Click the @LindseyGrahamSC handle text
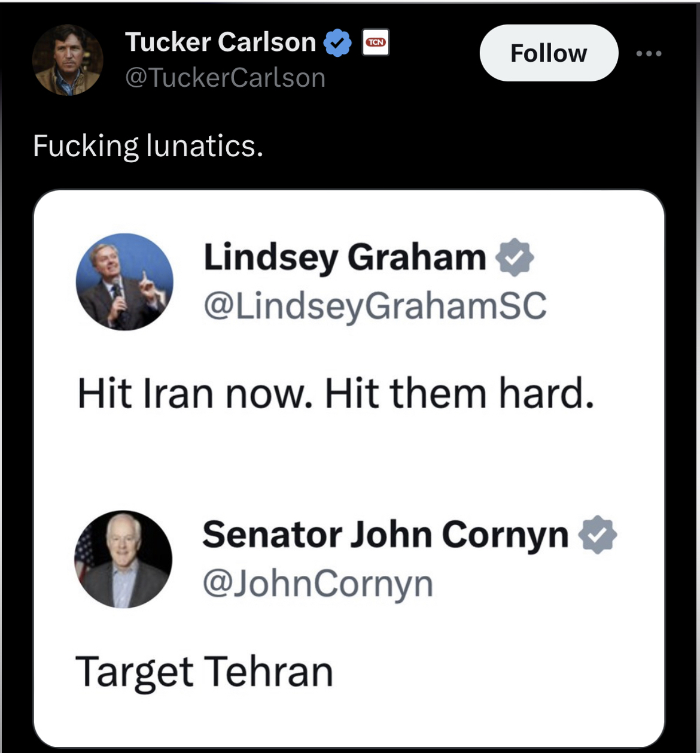This screenshot has height=753, width=700. click(375, 305)
